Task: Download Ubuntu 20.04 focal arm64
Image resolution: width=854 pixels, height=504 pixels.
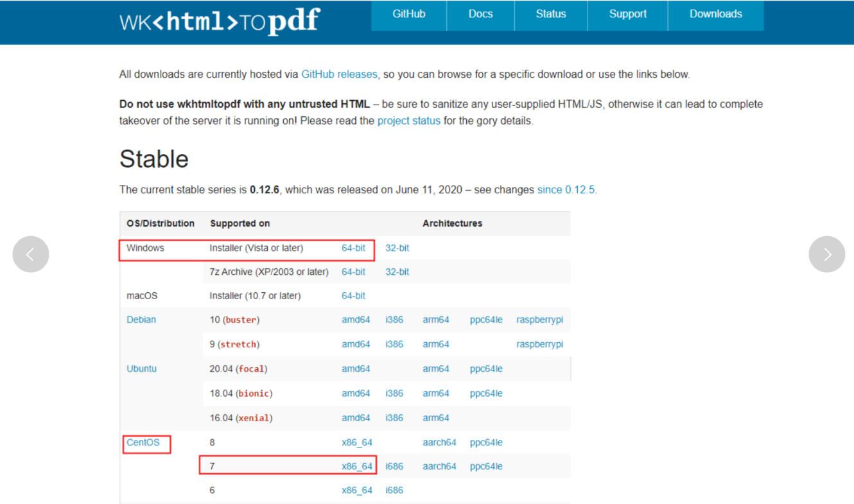Action: (436, 369)
